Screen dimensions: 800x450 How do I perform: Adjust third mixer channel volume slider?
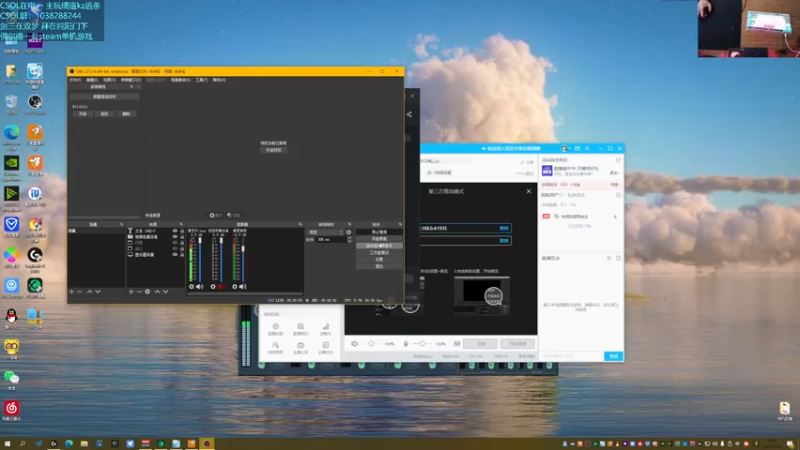point(243,259)
